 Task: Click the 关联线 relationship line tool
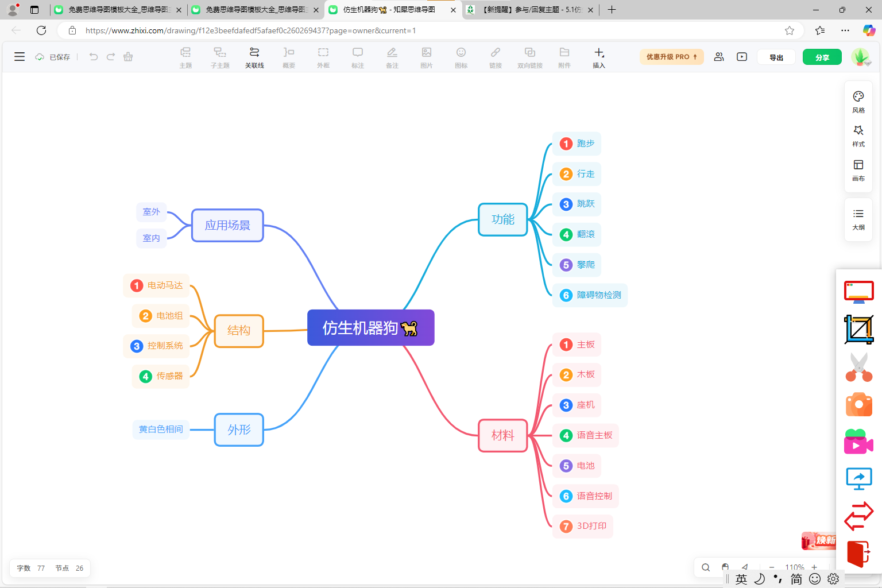click(254, 57)
